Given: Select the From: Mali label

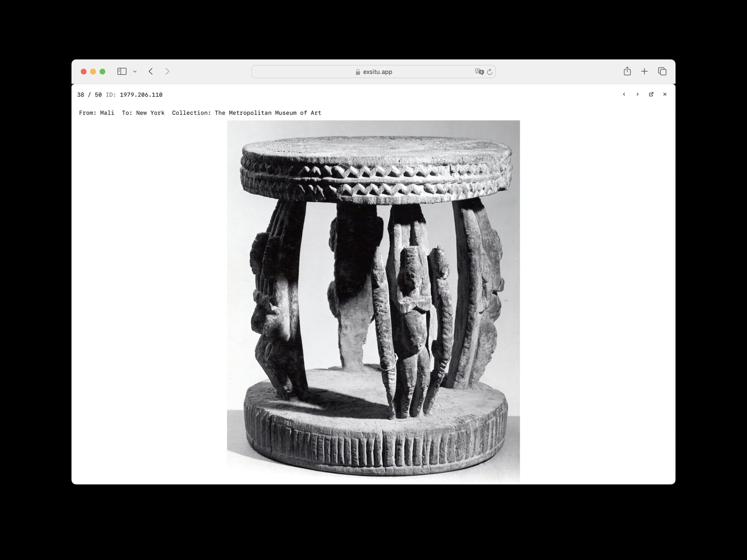Looking at the screenshot, I should pos(97,113).
